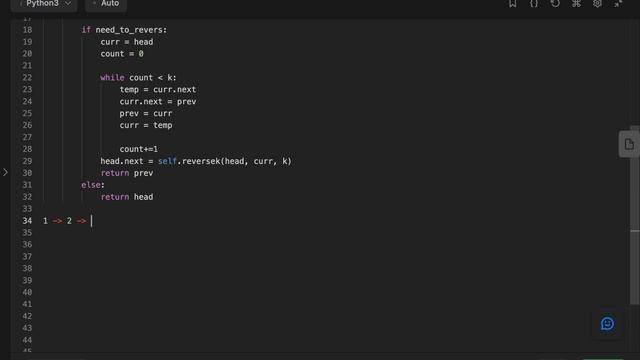Click the editor vertical scrollbar thumb
This screenshot has width=640, height=360.
pos(635,216)
